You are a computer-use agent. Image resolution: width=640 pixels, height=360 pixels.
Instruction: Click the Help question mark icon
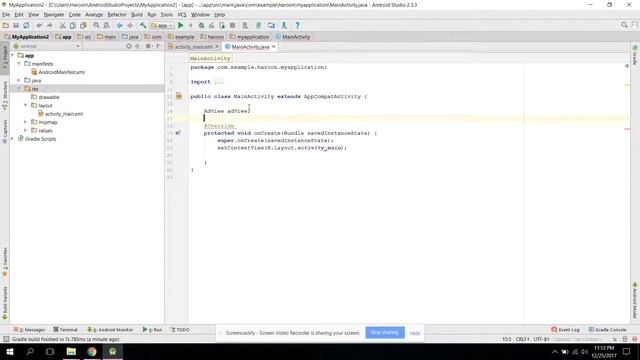pyautogui.click(x=298, y=25)
